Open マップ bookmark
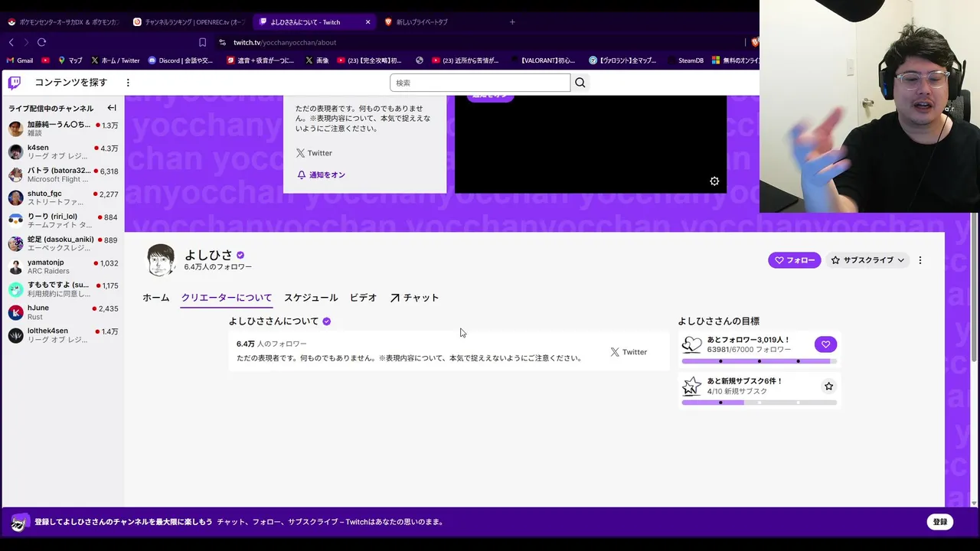Screen dimensions: 980x551 click(69, 60)
